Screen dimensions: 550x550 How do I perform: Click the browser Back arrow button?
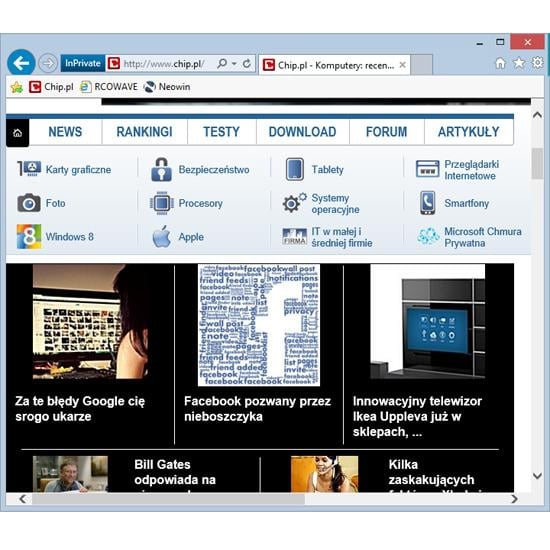[21, 63]
